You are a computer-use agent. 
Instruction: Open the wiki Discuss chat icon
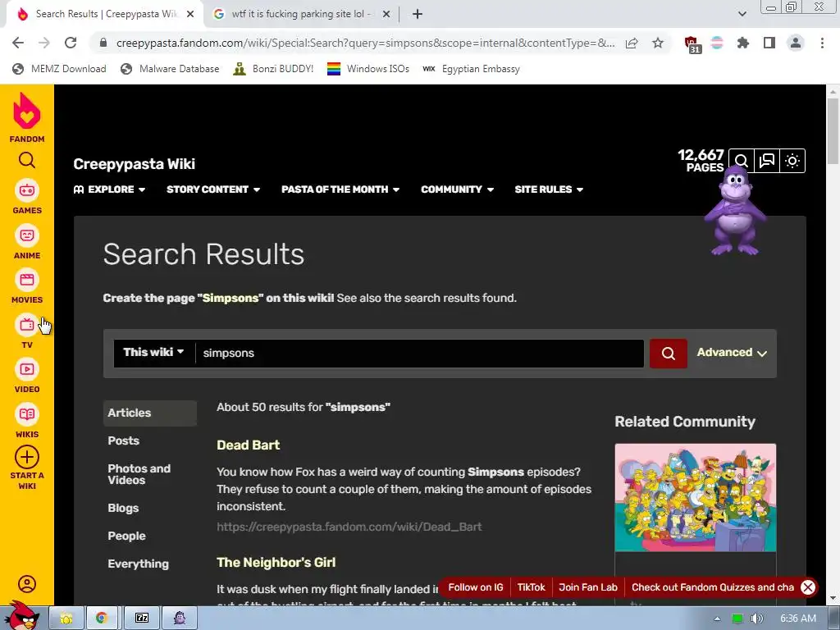pyautogui.click(x=767, y=161)
